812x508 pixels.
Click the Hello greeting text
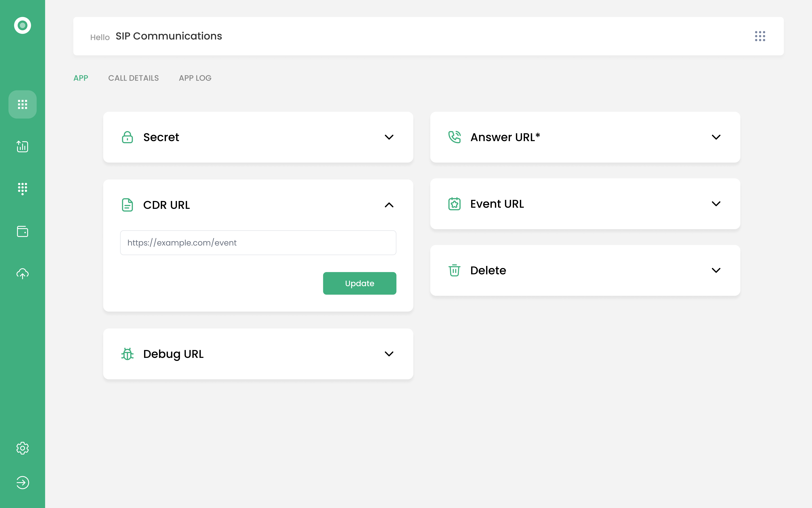[x=100, y=37]
